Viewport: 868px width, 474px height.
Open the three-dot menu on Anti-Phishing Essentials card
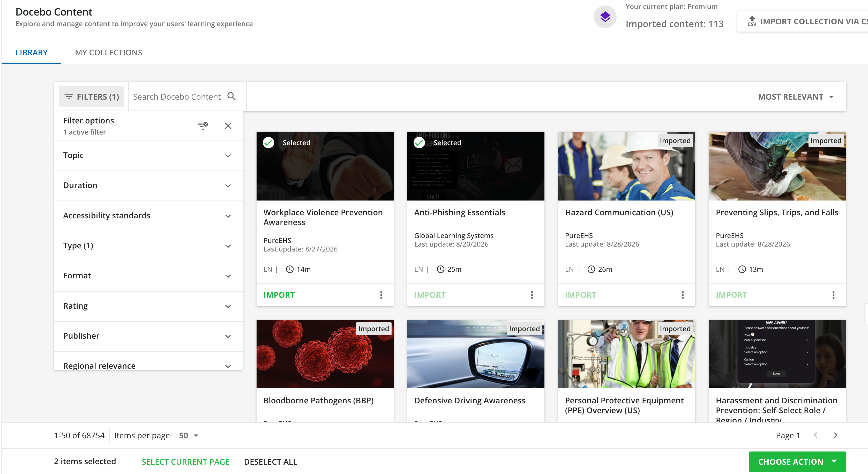click(532, 295)
